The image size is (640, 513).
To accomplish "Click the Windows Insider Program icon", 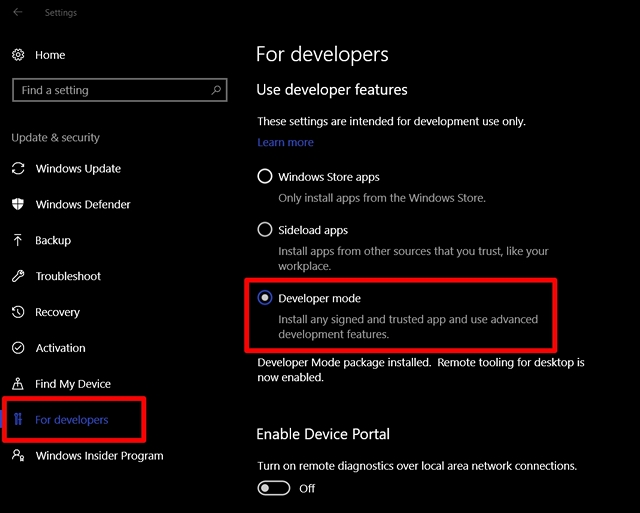I will point(18,455).
